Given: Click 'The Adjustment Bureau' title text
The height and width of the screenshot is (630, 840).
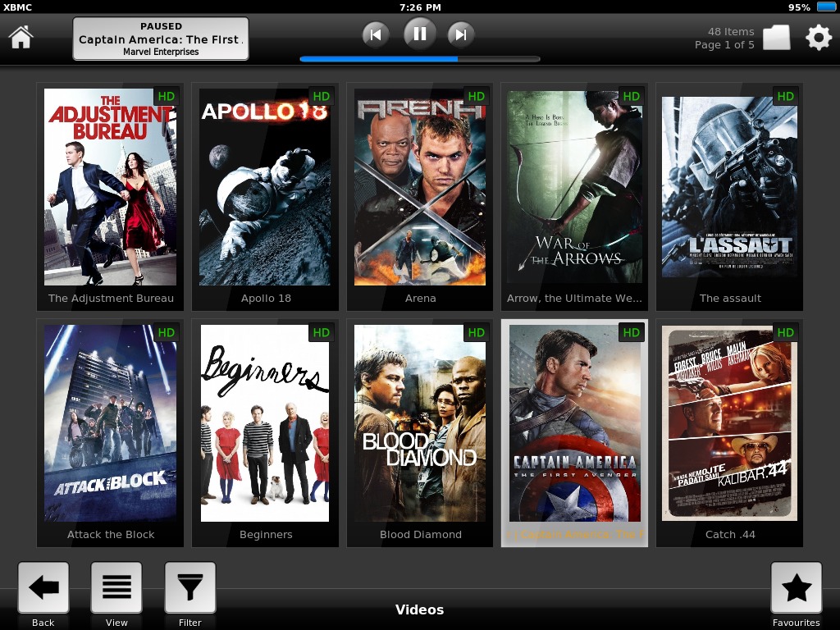Looking at the screenshot, I should [x=111, y=299].
